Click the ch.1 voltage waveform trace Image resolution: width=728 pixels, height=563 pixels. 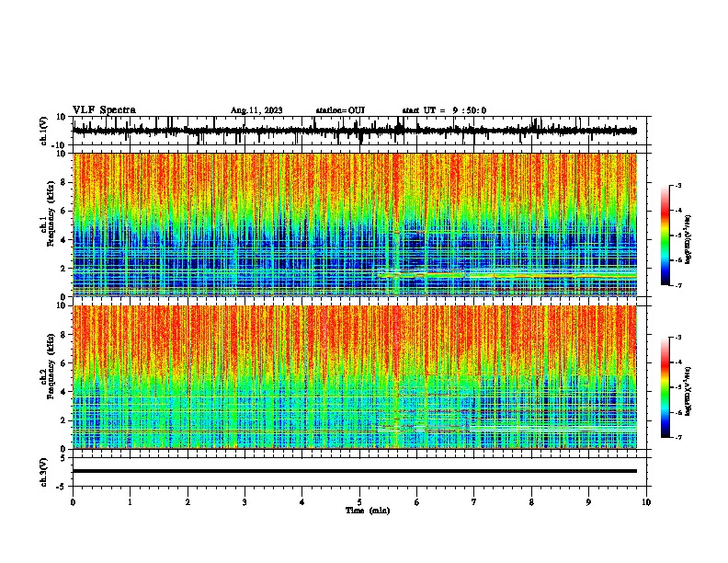click(x=354, y=131)
